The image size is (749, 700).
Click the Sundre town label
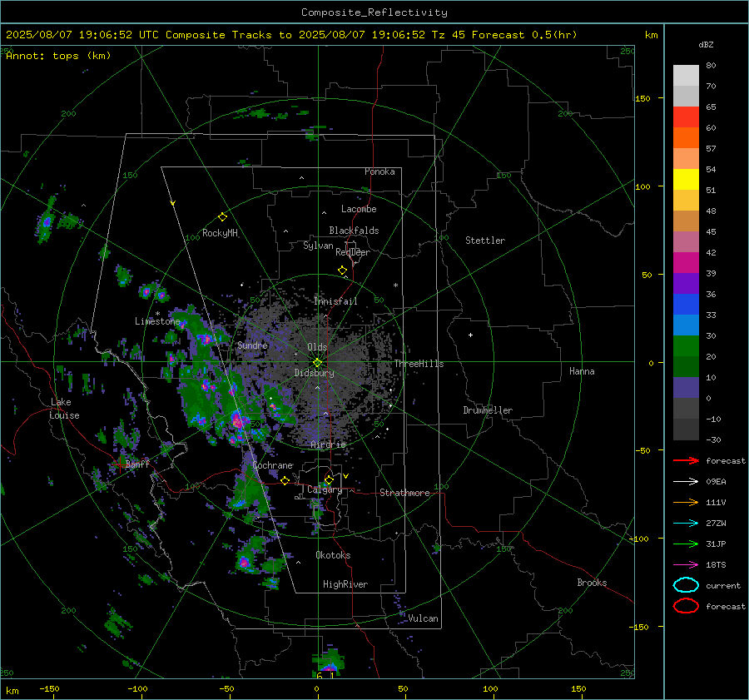[252, 345]
